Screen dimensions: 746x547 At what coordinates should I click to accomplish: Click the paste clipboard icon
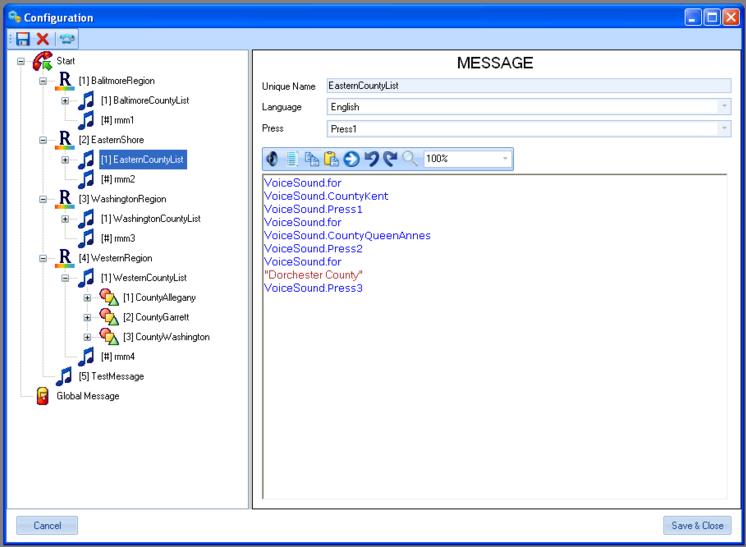pyautogui.click(x=331, y=159)
